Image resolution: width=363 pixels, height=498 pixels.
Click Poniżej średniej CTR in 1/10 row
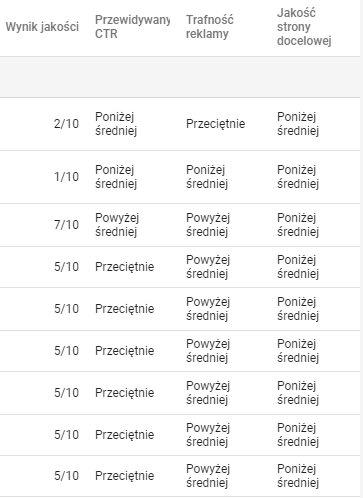click(x=116, y=177)
